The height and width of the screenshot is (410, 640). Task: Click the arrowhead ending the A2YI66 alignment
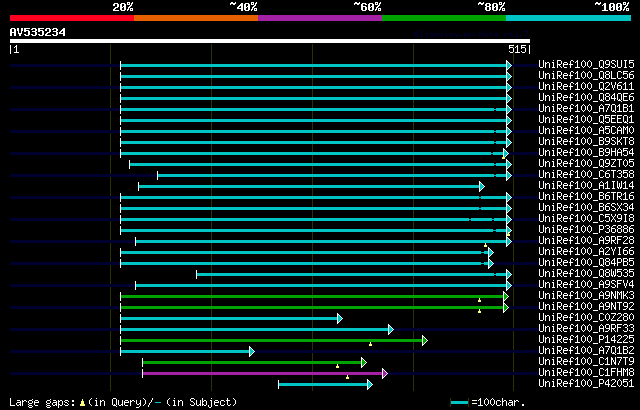491,253
